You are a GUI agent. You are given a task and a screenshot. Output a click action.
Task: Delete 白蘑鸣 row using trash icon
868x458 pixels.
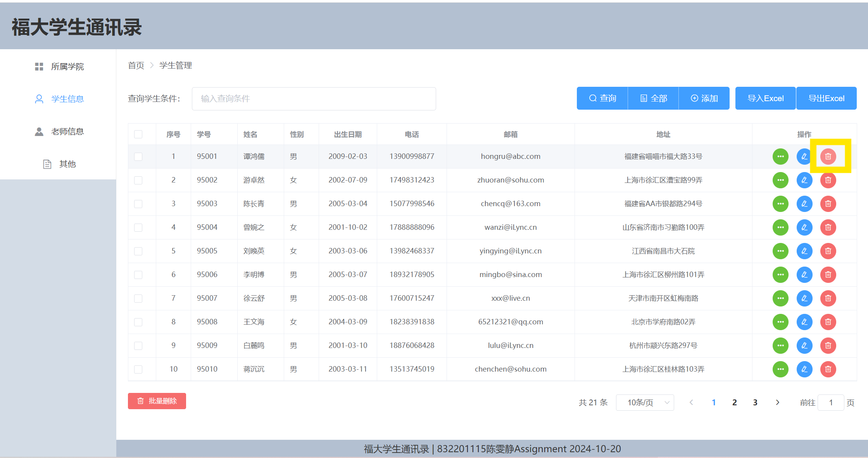(828, 346)
